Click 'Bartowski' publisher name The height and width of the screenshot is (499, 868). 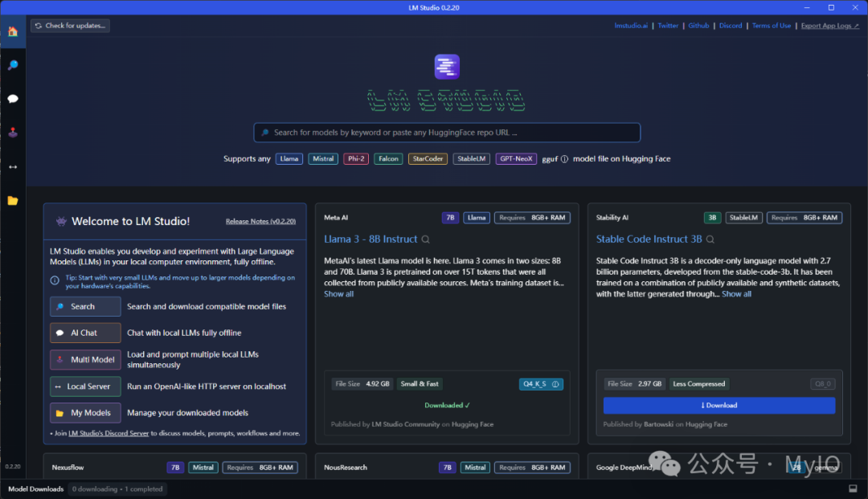[658, 424]
